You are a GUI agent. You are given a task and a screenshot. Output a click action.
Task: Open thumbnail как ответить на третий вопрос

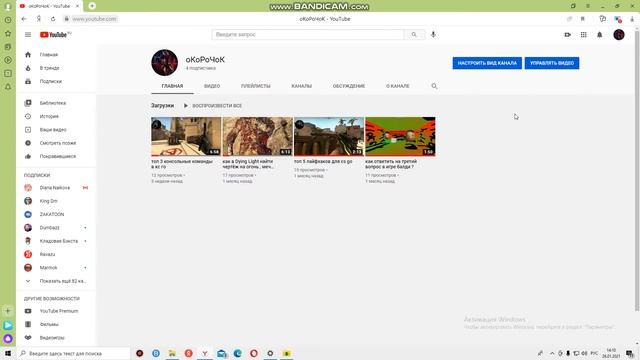pos(400,136)
